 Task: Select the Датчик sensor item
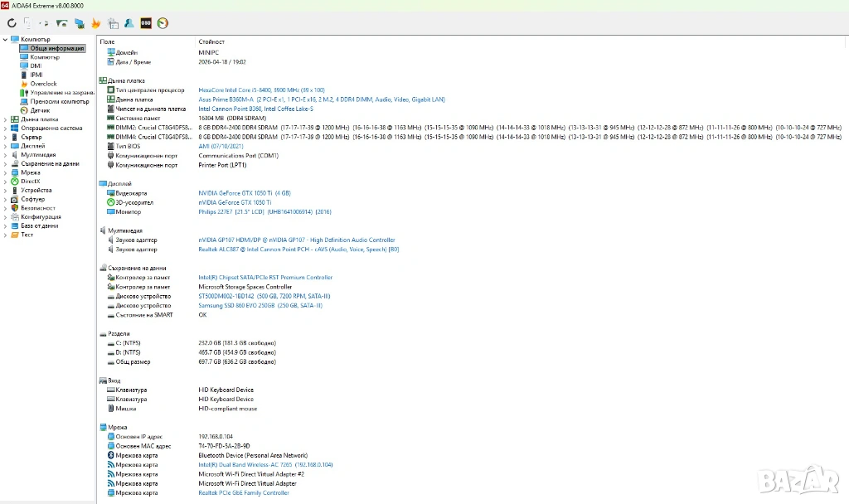[x=40, y=110]
